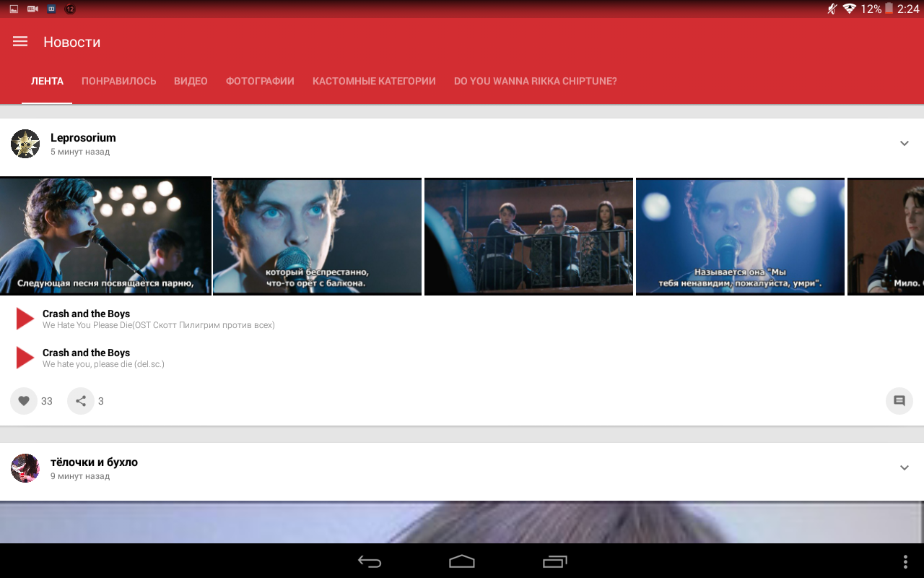
Task: Expand the тёлочки и бухло post options chevron
Action: [905, 468]
